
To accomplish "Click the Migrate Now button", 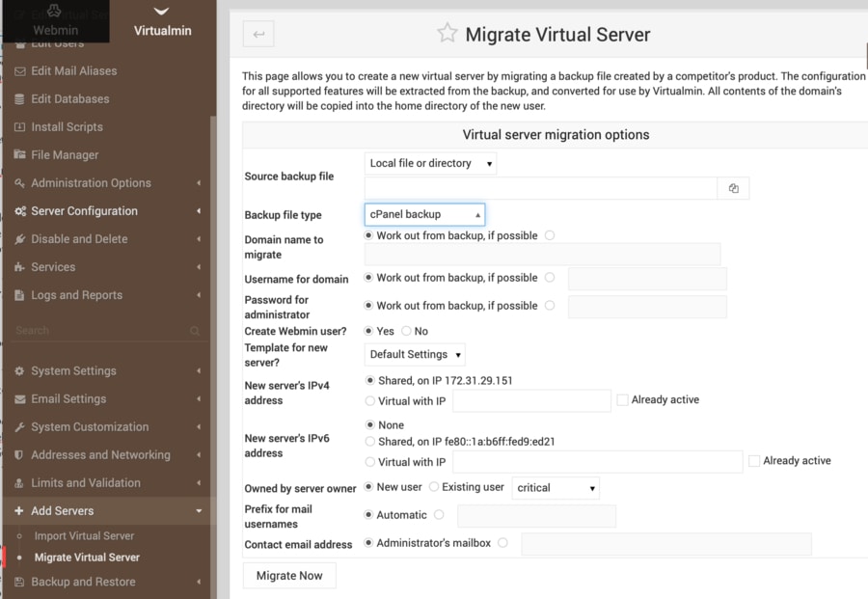I will [289, 576].
